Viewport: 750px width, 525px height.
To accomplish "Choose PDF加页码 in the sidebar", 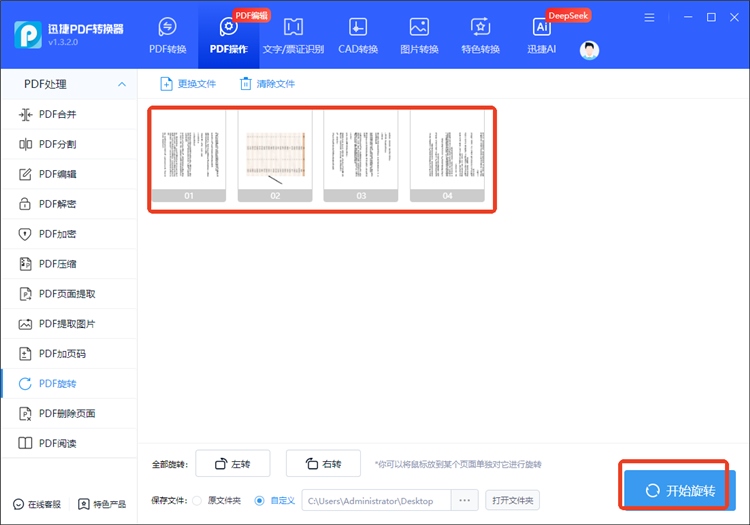I will point(69,354).
